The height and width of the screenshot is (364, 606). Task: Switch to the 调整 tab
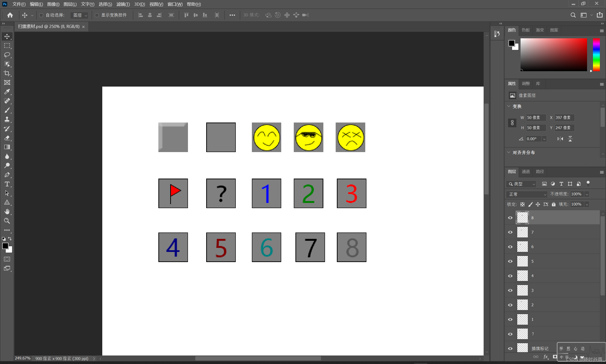526,84
